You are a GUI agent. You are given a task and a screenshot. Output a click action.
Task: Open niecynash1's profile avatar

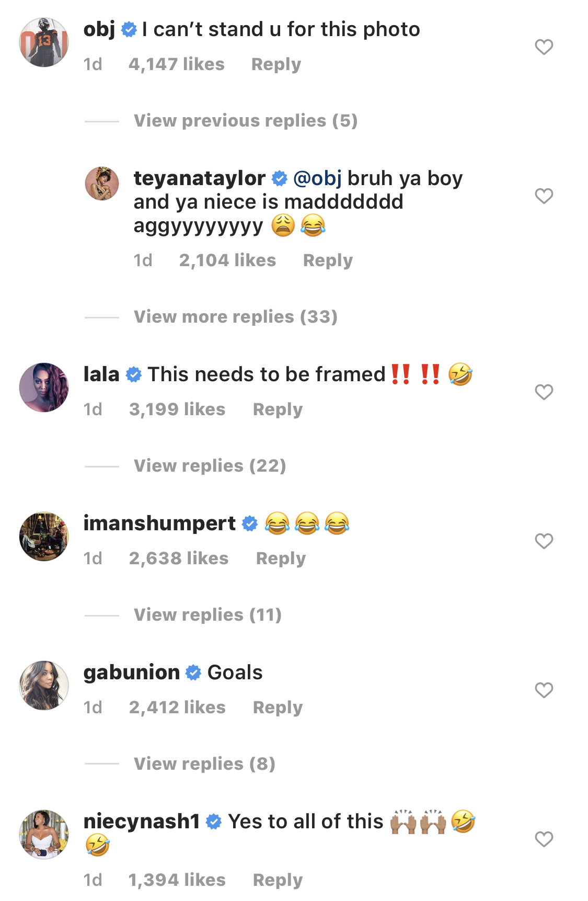click(x=44, y=835)
